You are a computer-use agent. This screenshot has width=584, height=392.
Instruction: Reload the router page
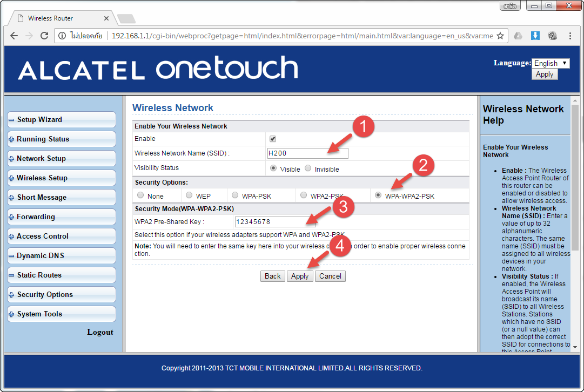[44, 36]
